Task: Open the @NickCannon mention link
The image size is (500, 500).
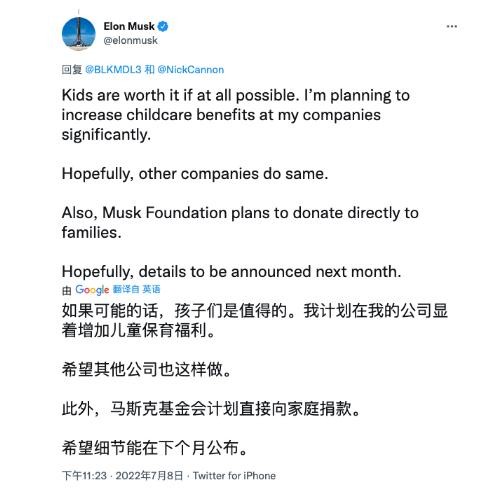Action: point(191,70)
